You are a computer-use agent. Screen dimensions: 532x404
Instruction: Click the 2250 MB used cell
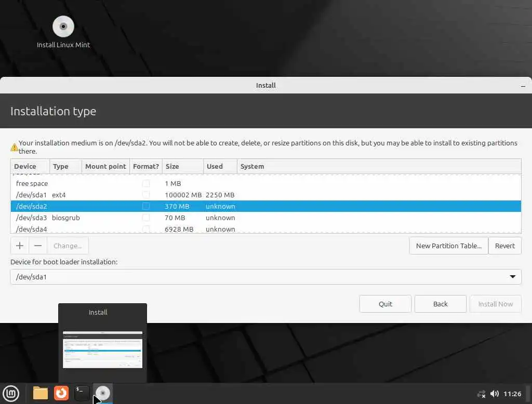coord(220,195)
